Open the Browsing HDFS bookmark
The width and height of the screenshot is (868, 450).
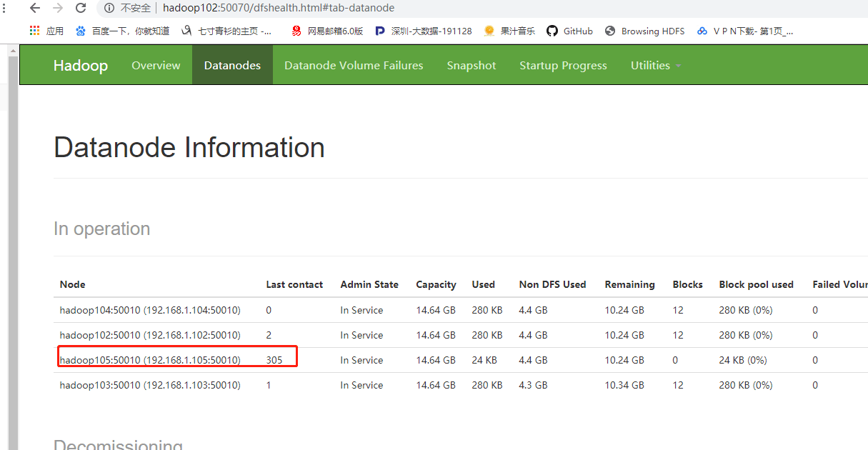(x=644, y=31)
